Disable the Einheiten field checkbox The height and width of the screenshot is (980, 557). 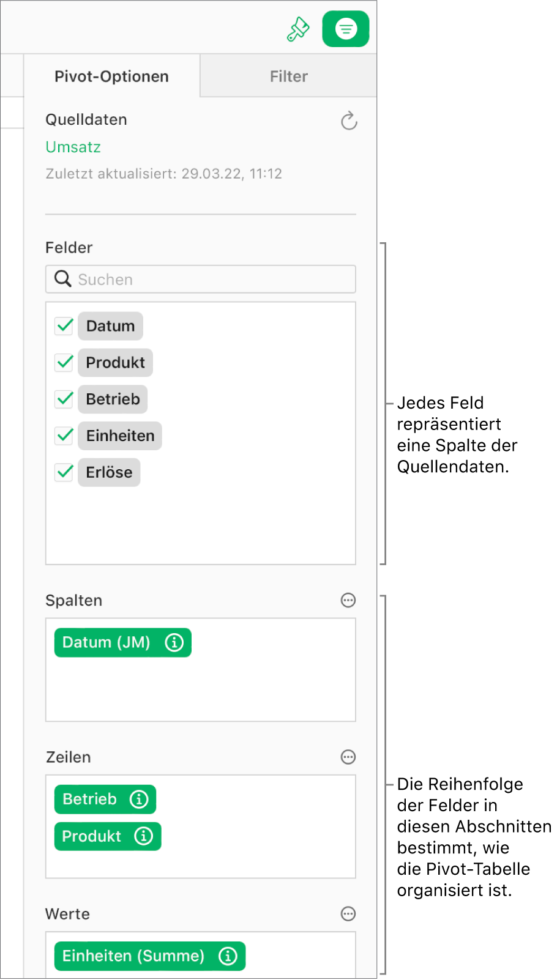click(x=64, y=436)
